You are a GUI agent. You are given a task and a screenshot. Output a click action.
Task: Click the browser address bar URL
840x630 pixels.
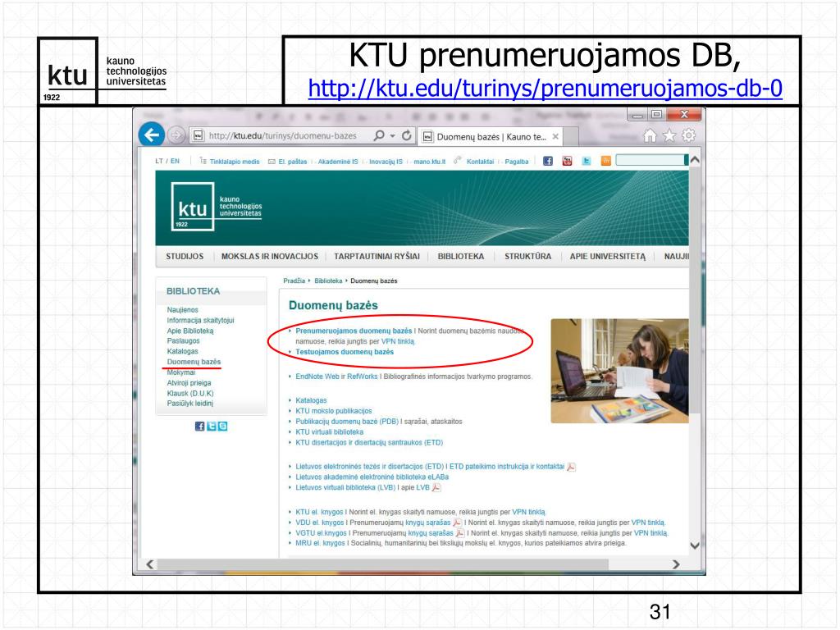pyautogui.click(x=282, y=135)
